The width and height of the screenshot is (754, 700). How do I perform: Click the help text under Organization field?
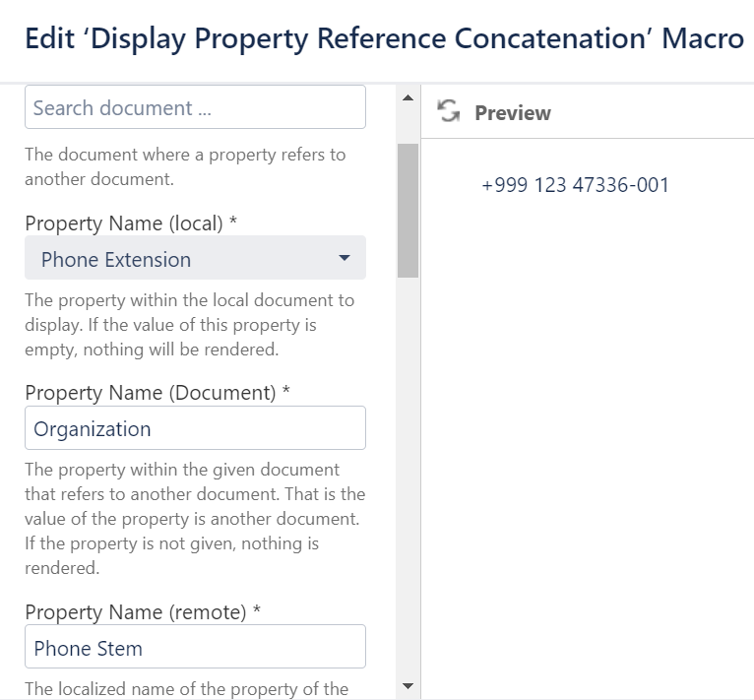click(x=194, y=519)
